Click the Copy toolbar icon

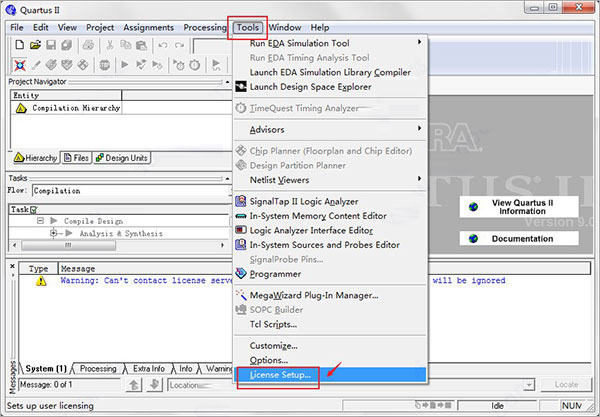(x=126, y=45)
